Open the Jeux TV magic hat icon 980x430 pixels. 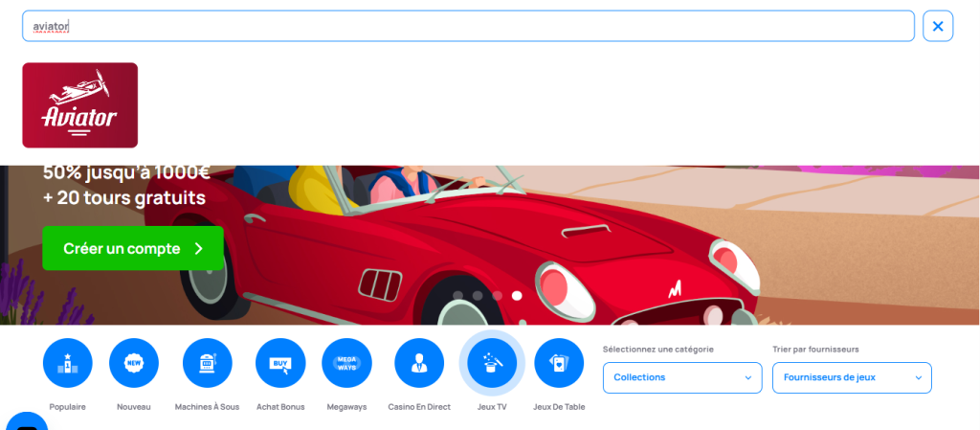coord(492,363)
